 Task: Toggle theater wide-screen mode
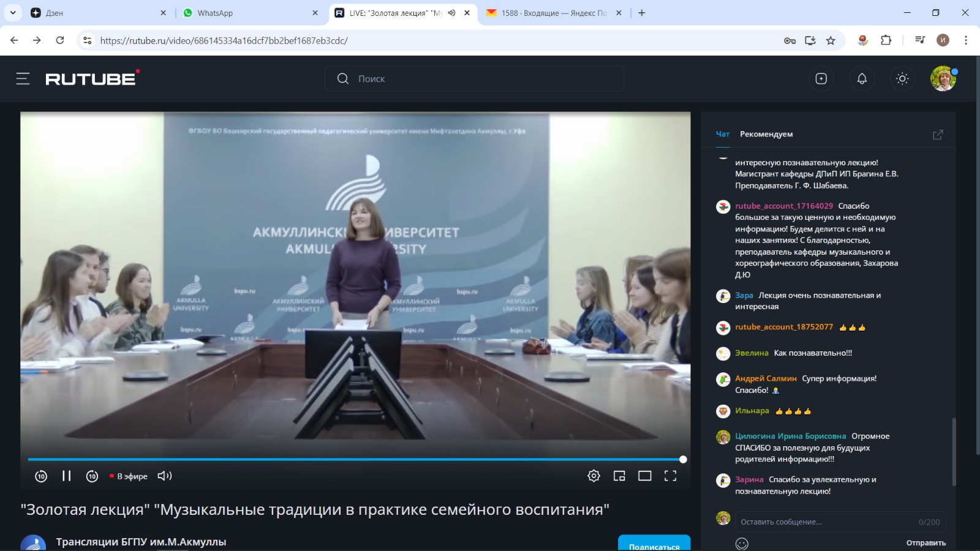pos(645,476)
